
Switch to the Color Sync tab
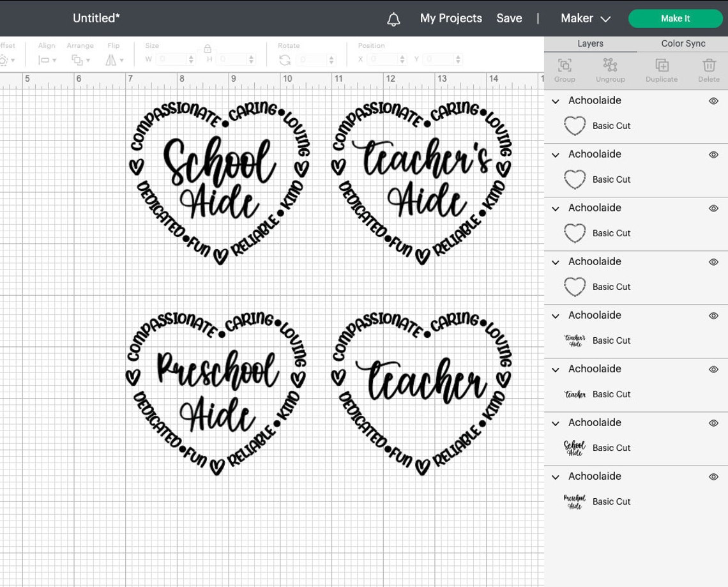682,43
